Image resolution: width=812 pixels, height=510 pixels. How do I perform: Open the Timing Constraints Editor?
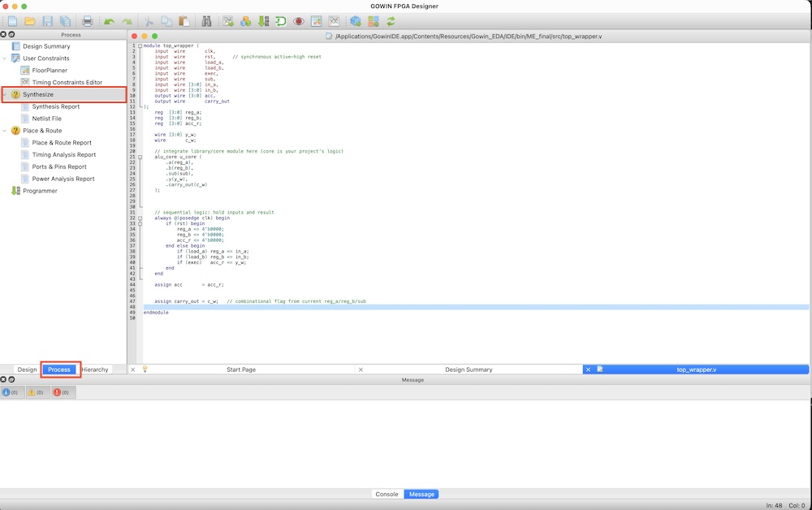click(67, 83)
